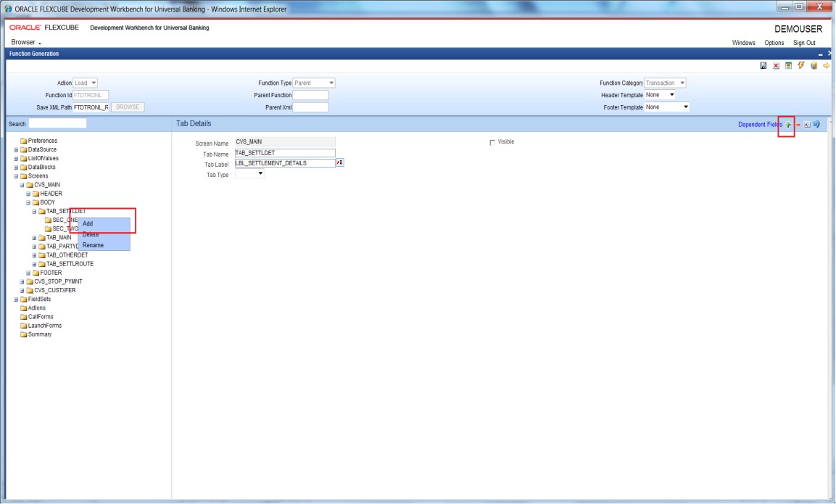Click the LaunchForms folder icon

pyautogui.click(x=23, y=326)
